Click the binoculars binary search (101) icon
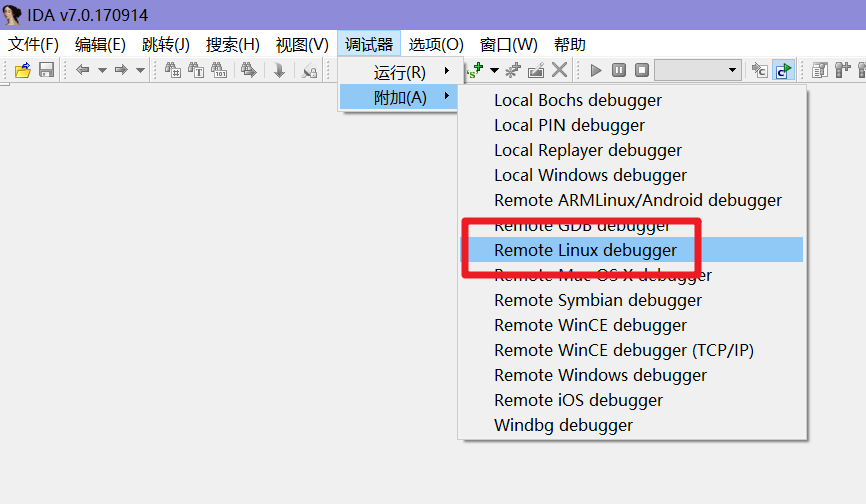 [x=219, y=70]
